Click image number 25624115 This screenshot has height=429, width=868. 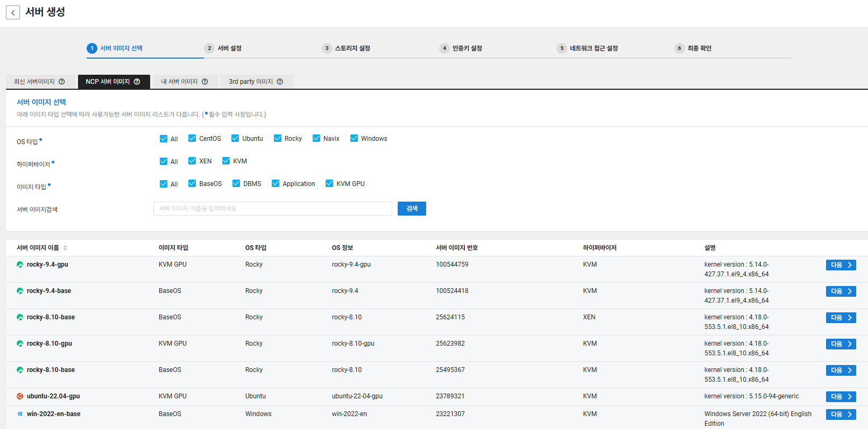450,317
